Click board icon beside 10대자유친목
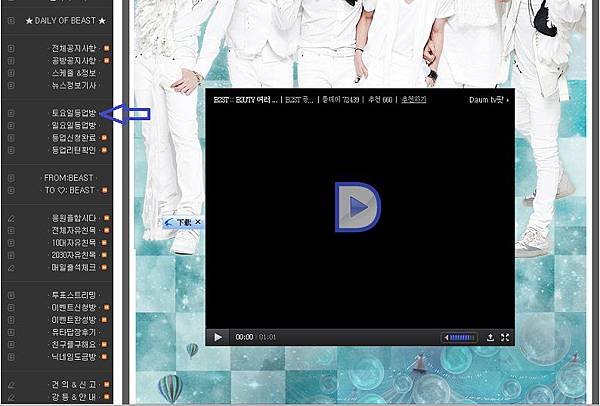 point(11,243)
